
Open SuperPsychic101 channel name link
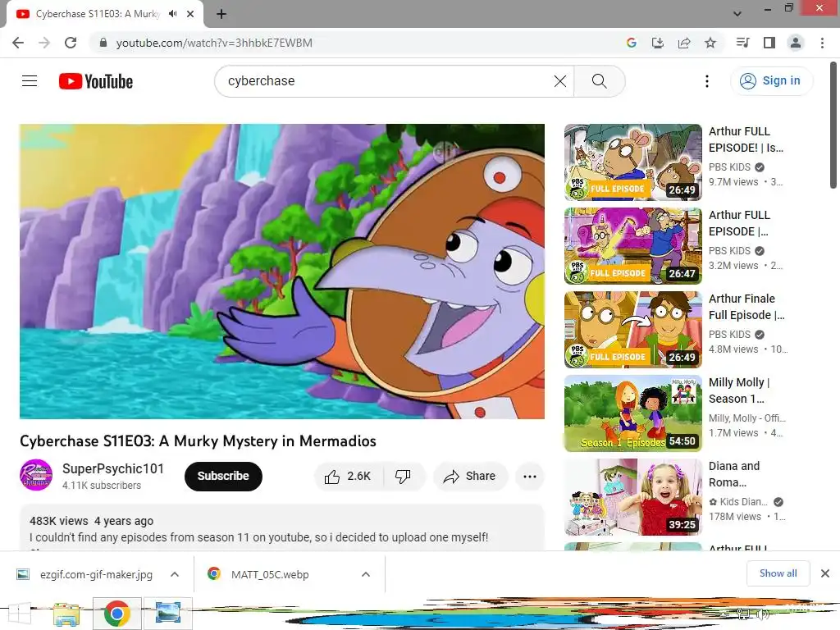coord(113,468)
